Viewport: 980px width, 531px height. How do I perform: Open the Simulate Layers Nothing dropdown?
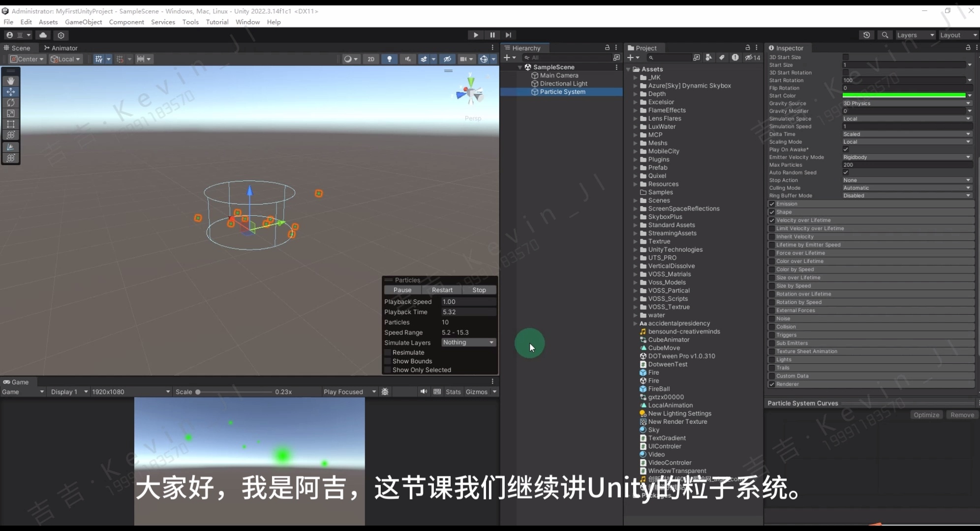pos(468,342)
